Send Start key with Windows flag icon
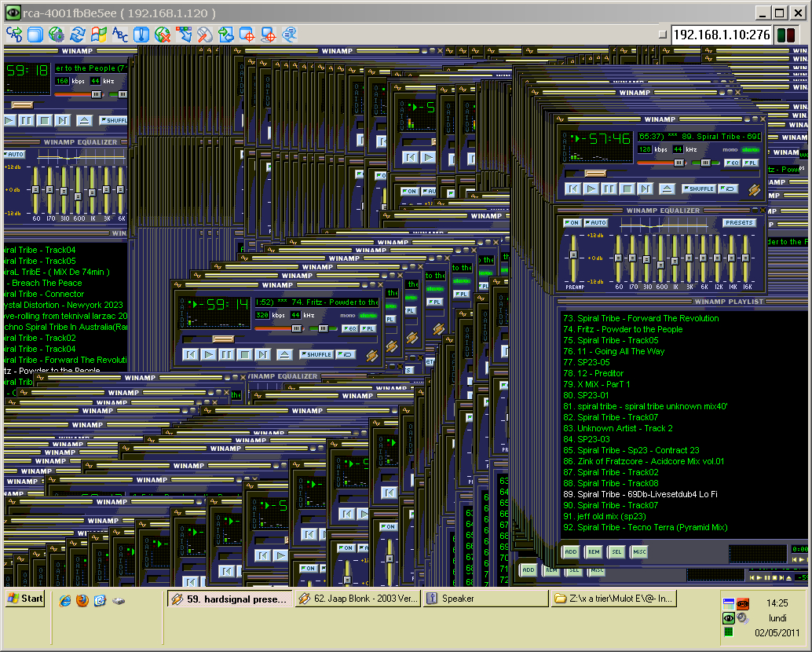 pos(98,35)
